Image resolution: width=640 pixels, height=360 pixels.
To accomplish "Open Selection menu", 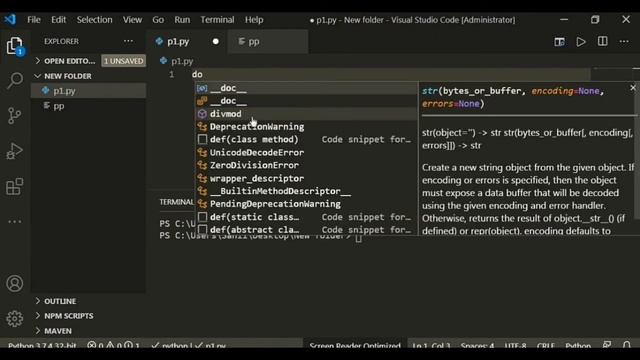I will pos(94,20).
